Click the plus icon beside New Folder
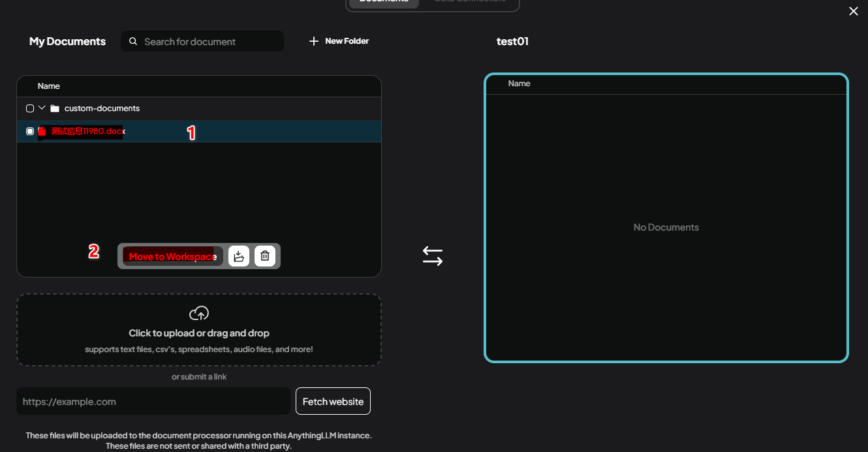This screenshot has height=452, width=868. [x=314, y=41]
